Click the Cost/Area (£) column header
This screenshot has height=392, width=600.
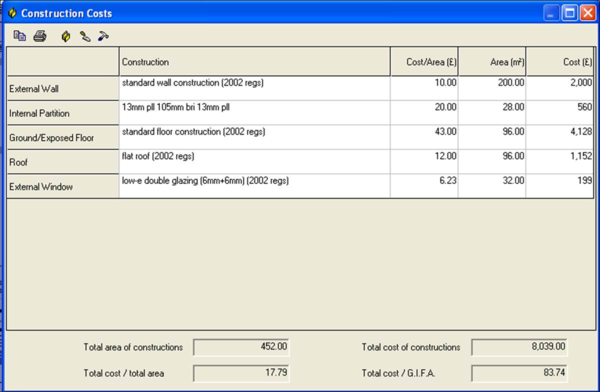(424, 62)
